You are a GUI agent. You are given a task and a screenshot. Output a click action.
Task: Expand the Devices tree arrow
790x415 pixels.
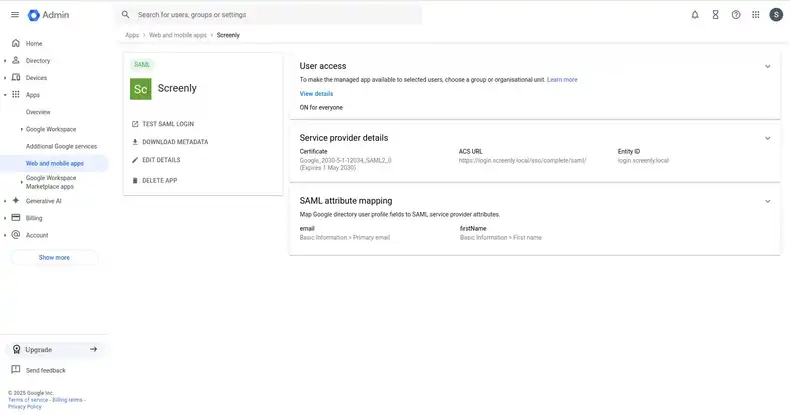[5, 78]
